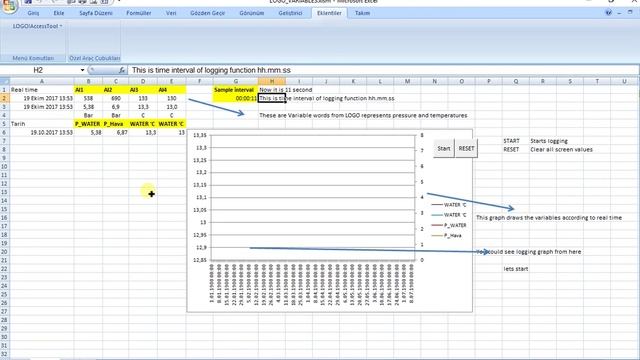Image resolution: width=640 pixels, height=360 pixels.
Task: Click the RESET button beside Start
Action: pos(466,149)
